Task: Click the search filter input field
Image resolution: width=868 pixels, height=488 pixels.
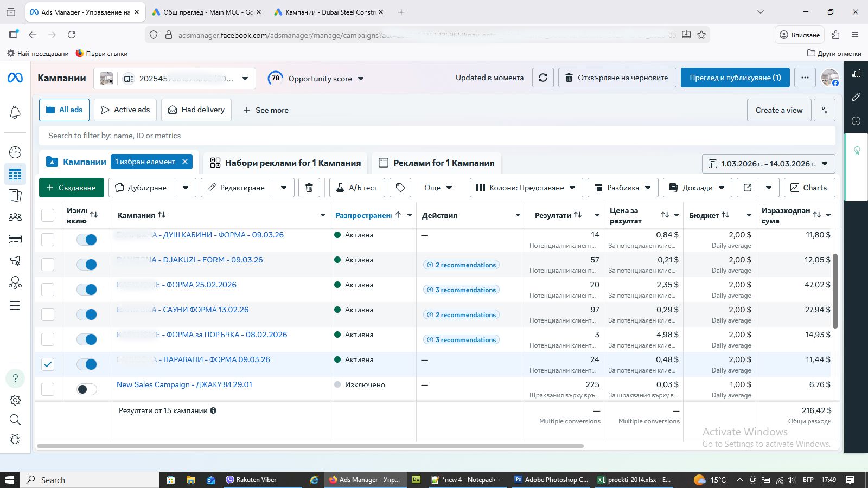Action: point(437,136)
